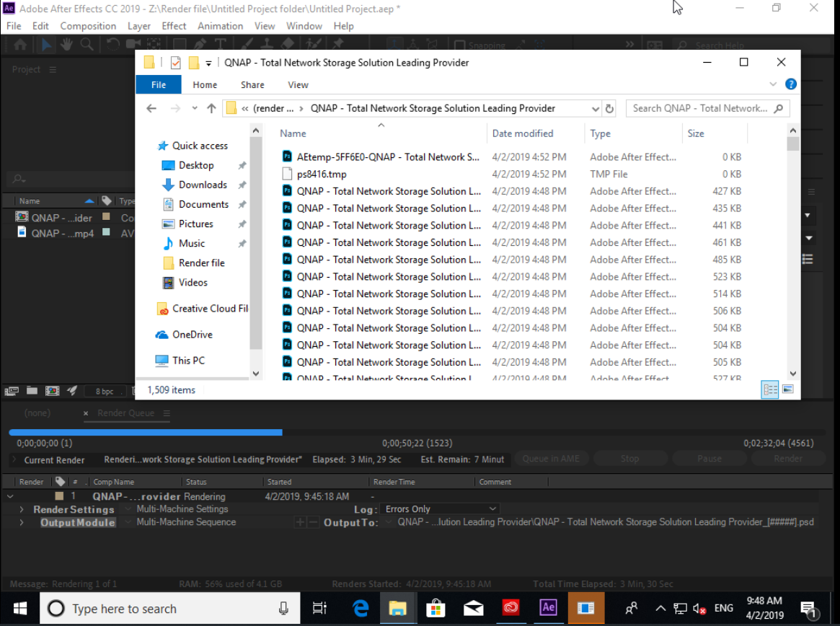Click the Stop render button
840x626 pixels.
point(630,459)
